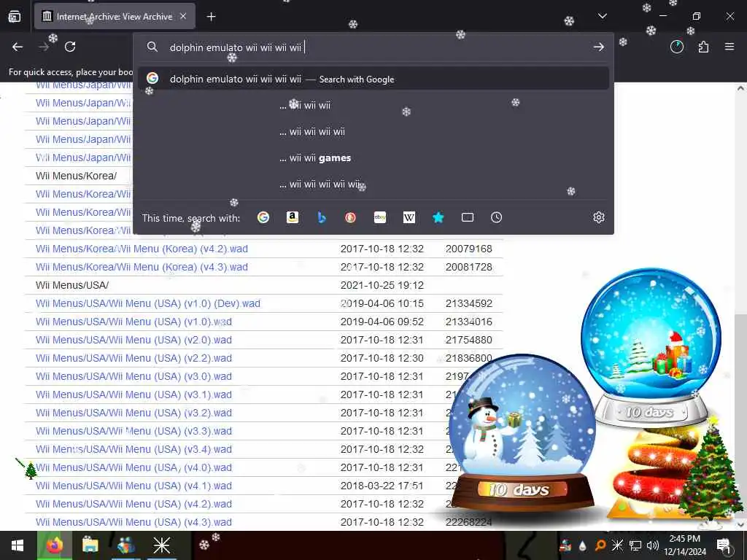Open Wii Menu (USA) (v2.2).wad link
The width and height of the screenshot is (747, 560).
(x=133, y=358)
